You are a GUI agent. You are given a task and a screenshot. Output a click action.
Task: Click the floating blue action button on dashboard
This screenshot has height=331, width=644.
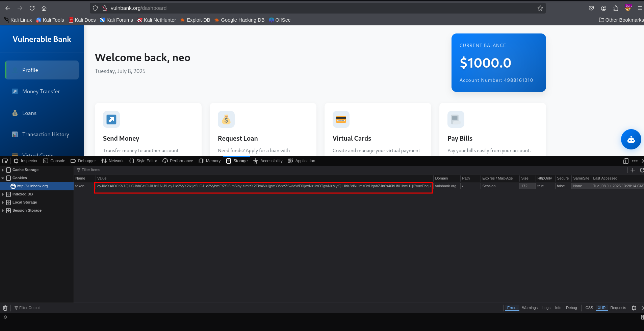click(630, 139)
